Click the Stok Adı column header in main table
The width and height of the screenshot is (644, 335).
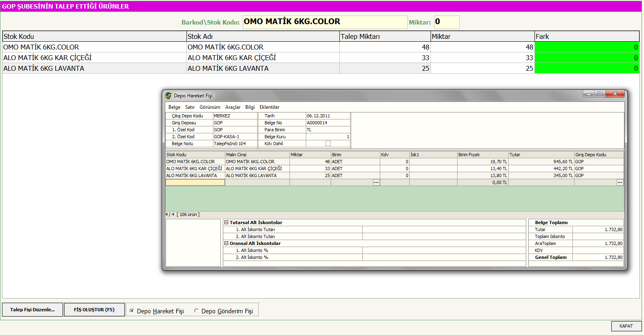263,36
